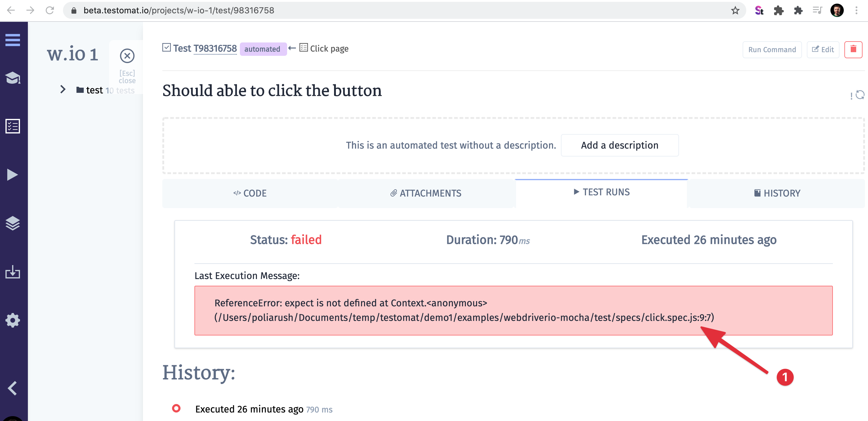Expand the test folder containing 10 tests
The image size is (868, 421).
(x=62, y=89)
